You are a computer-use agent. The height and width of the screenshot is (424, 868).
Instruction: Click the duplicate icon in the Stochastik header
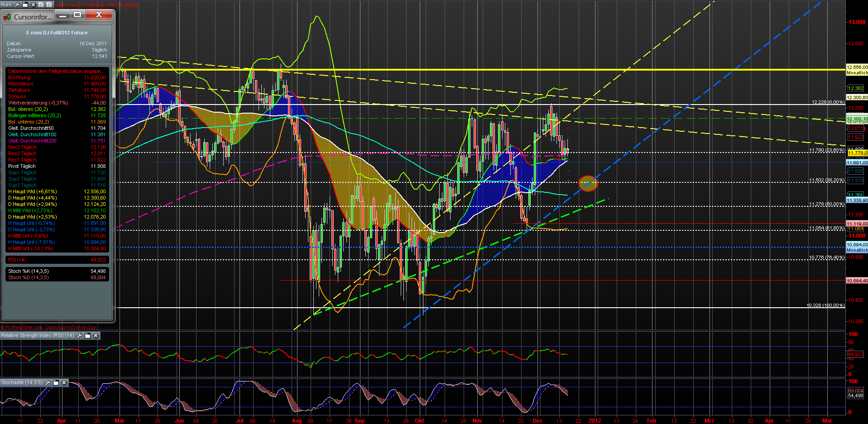56,382
